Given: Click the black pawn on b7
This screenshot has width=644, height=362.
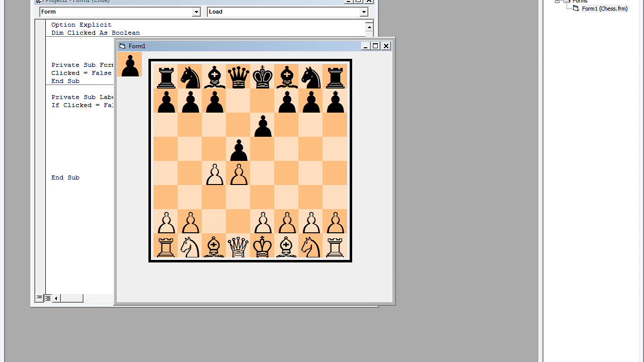Looking at the screenshot, I should click(190, 101).
